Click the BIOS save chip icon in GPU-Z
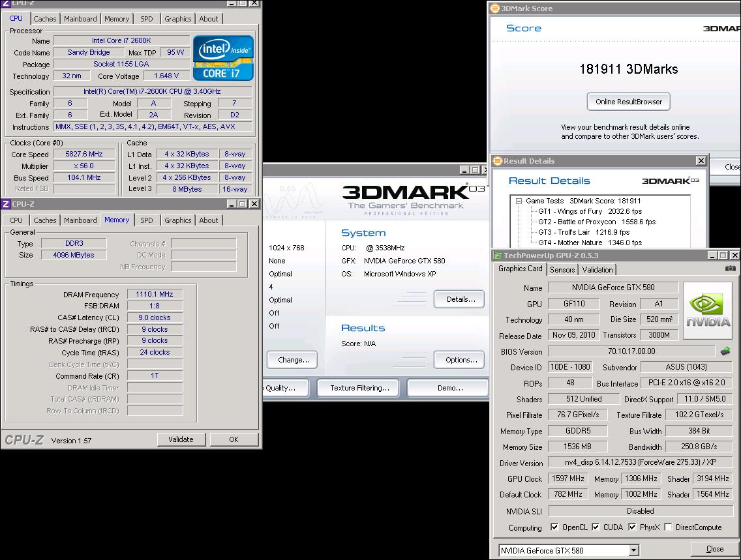741x560 pixels. [x=725, y=351]
